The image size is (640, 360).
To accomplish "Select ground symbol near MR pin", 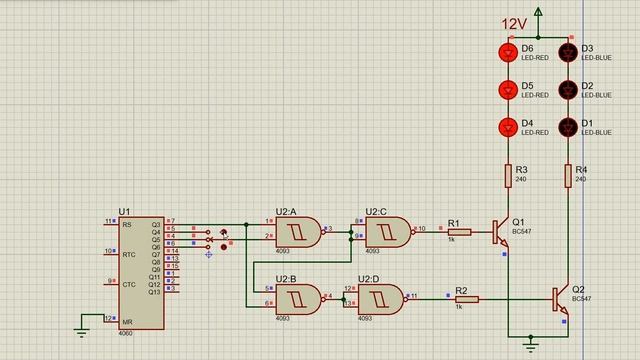I will [82, 333].
